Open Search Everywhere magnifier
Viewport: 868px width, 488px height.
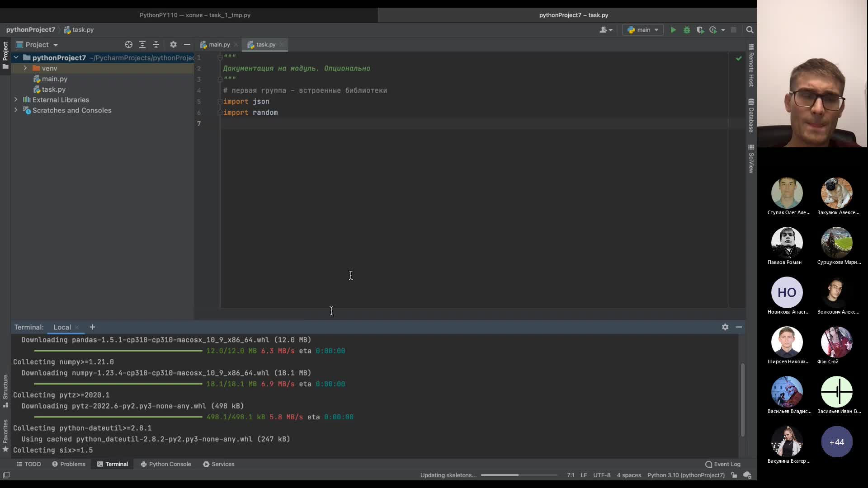click(x=750, y=30)
